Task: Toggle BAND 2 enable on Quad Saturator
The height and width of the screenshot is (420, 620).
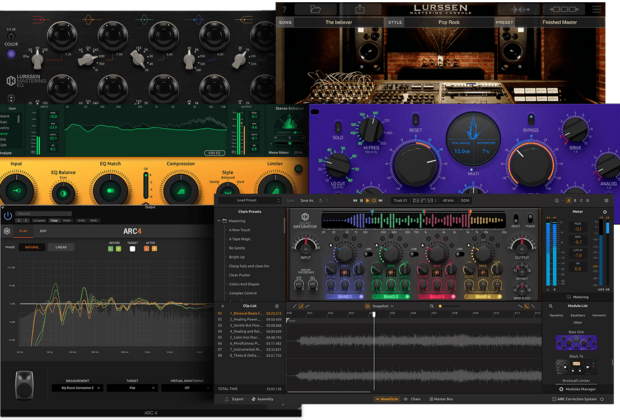Action: (x=407, y=297)
